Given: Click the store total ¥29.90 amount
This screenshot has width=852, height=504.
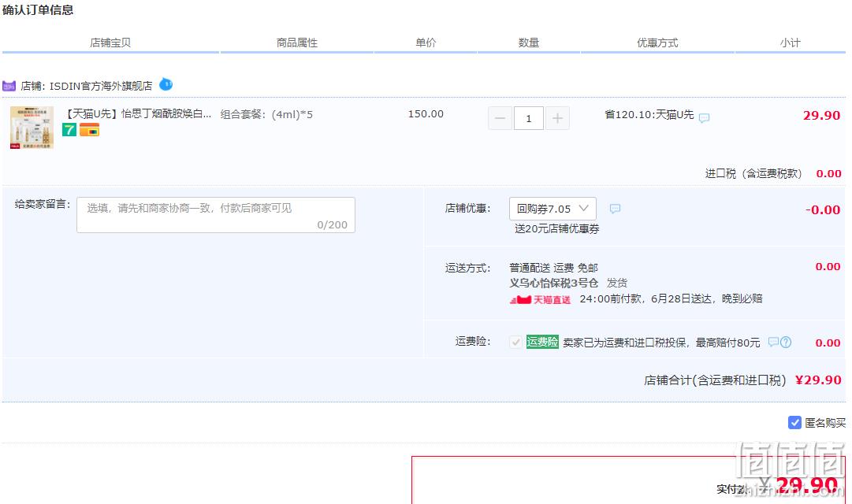Looking at the screenshot, I should [818, 380].
